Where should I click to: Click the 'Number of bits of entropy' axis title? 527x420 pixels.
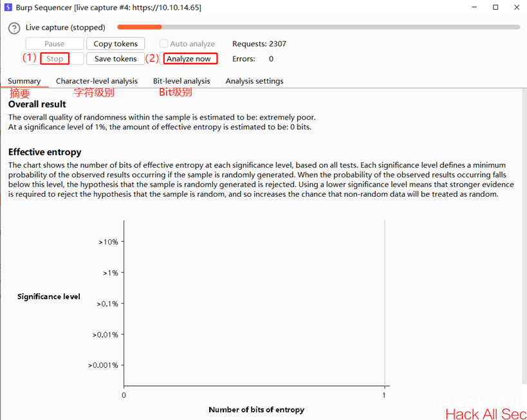coord(257,410)
